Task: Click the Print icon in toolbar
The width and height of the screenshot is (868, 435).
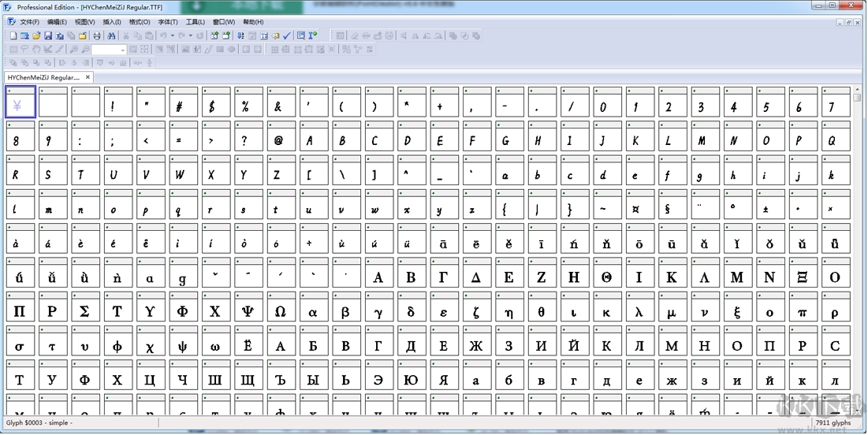Action: (97, 36)
